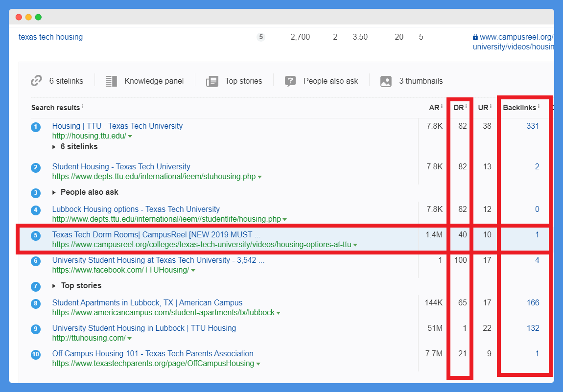Click backlinks count 2 for Student Housing result

[x=537, y=166]
